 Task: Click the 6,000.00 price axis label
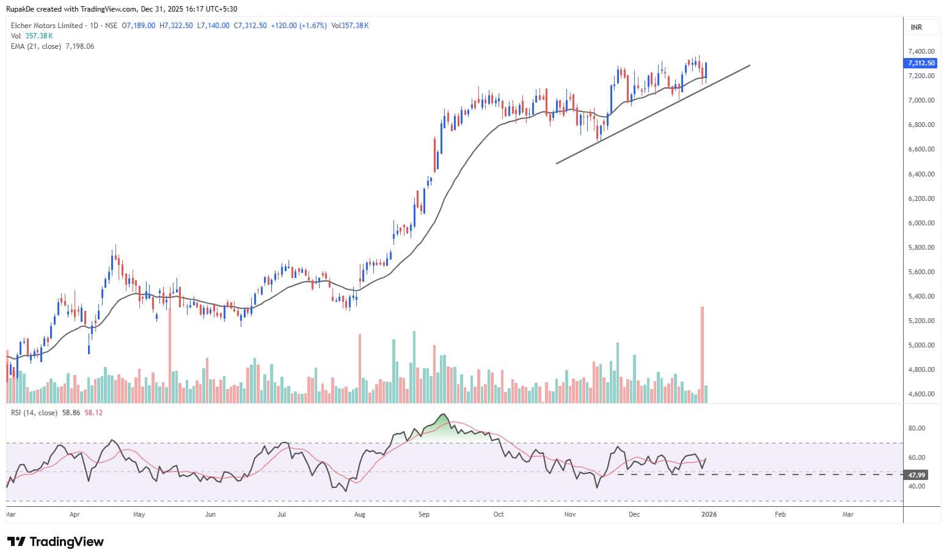coord(921,223)
